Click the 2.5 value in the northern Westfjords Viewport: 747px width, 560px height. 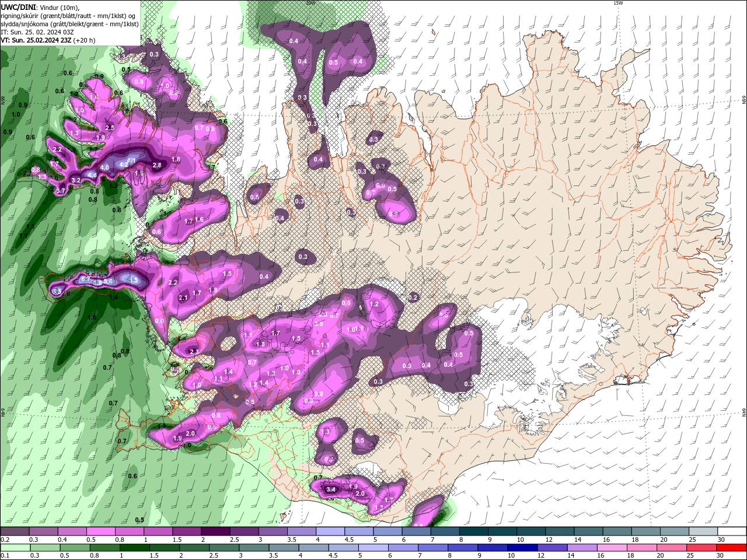110,127
